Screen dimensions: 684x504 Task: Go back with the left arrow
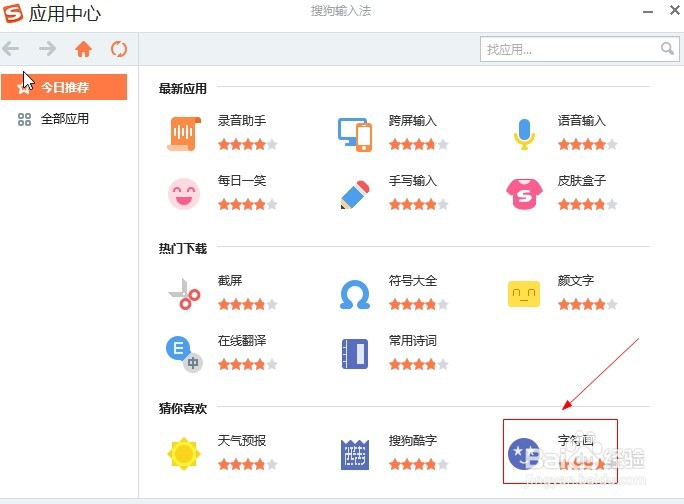[x=11, y=48]
